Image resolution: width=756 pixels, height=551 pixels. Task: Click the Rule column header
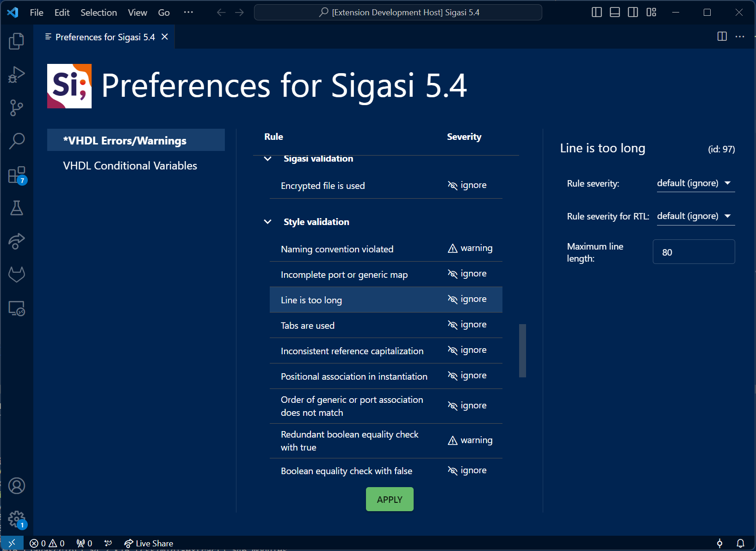[273, 137]
